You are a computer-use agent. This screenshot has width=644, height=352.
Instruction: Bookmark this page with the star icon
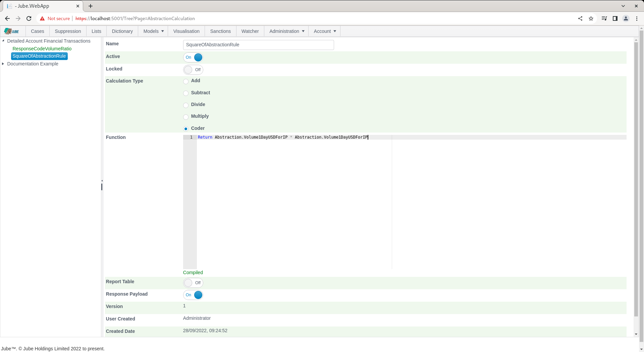point(591,18)
